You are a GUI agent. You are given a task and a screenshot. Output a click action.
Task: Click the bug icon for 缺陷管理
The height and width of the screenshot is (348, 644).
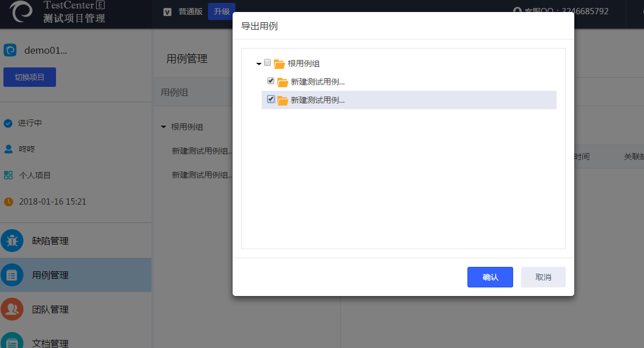[12, 241]
